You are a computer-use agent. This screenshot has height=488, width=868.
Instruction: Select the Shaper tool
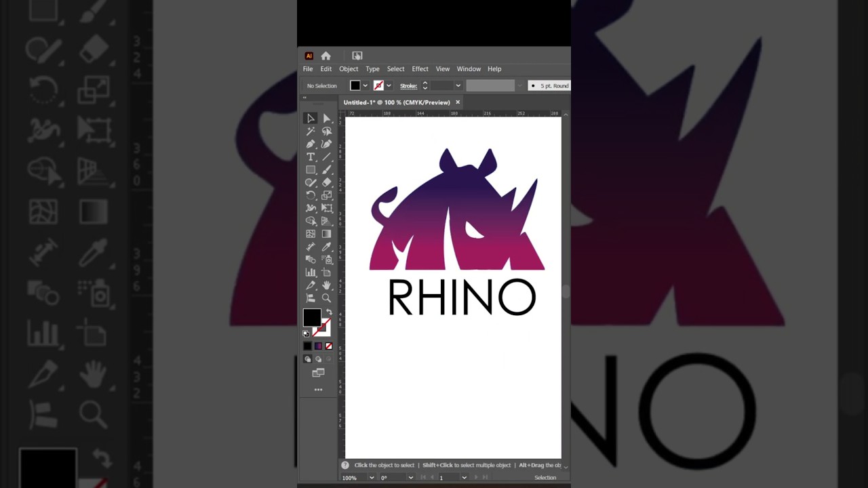point(311,183)
